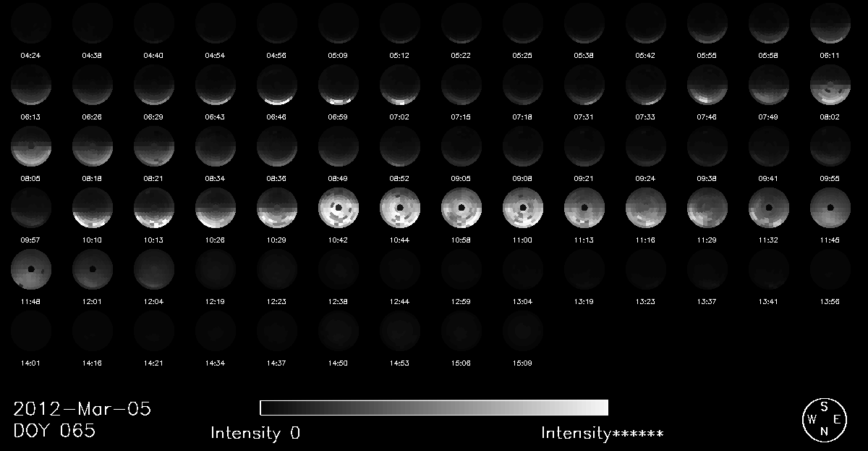868x451 pixels.
Task: Click the disk image above 08:02
Action: point(830,85)
